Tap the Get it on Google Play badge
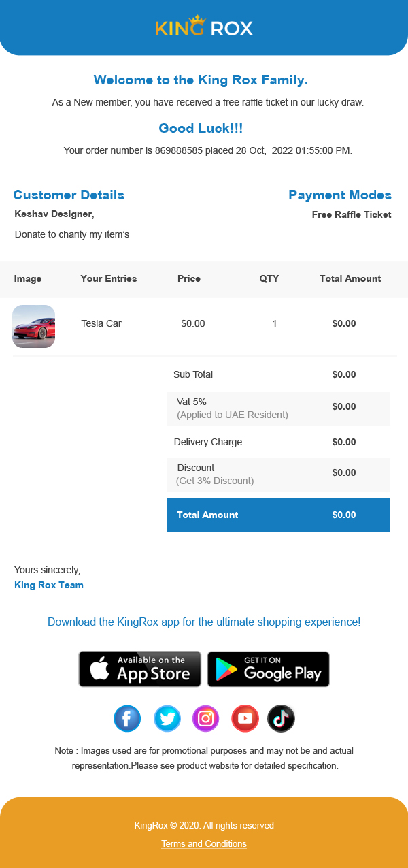The width and height of the screenshot is (408, 868). pyautogui.click(x=269, y=669)
